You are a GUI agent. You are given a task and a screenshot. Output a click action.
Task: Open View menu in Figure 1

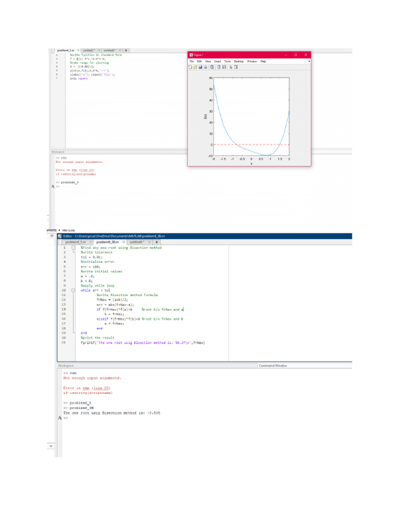tap(208, 61)
